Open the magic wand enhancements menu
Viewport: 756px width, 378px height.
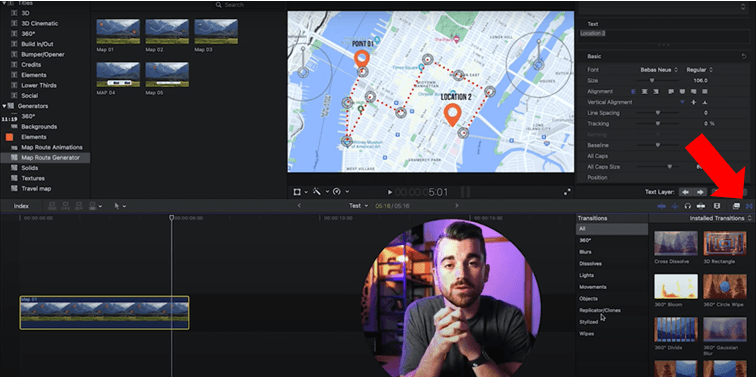click(317, 192)
